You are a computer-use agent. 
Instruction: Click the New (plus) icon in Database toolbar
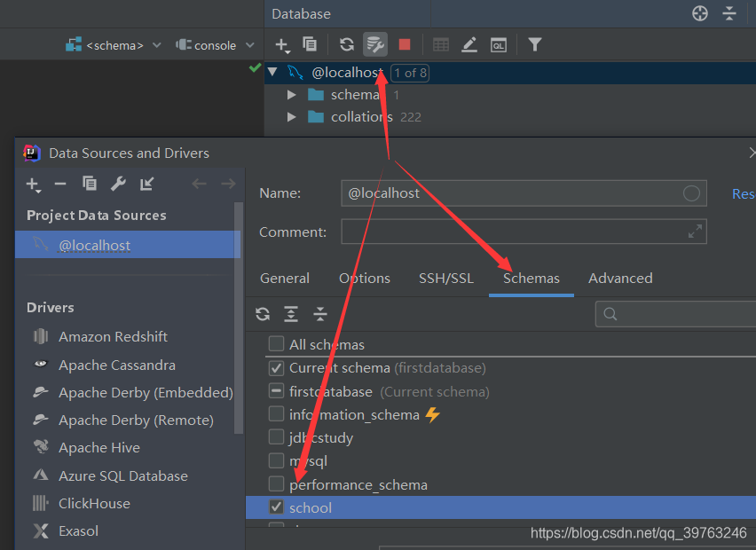[x=282, y=45]
